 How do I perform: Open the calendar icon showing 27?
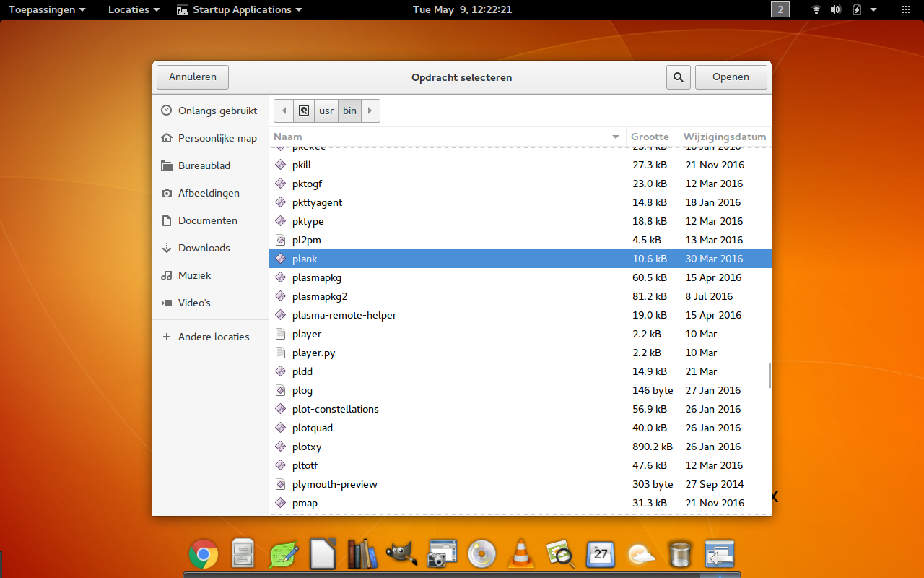[600, 555]
